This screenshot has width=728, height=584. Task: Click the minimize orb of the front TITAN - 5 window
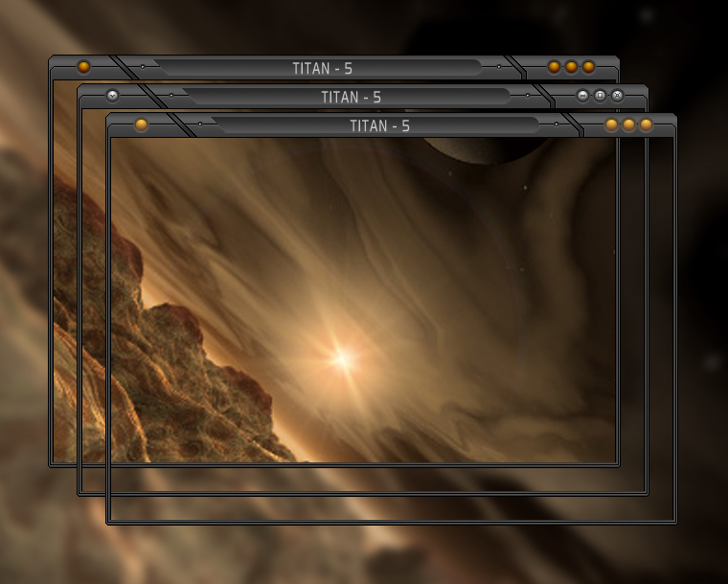click(x=611, y=124)
